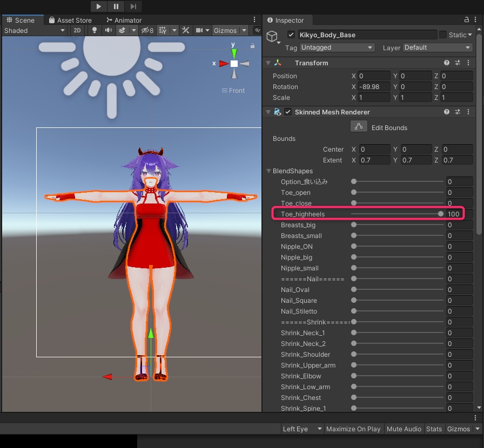
Task: Click the scene Gizmos button
Action: 225,30
